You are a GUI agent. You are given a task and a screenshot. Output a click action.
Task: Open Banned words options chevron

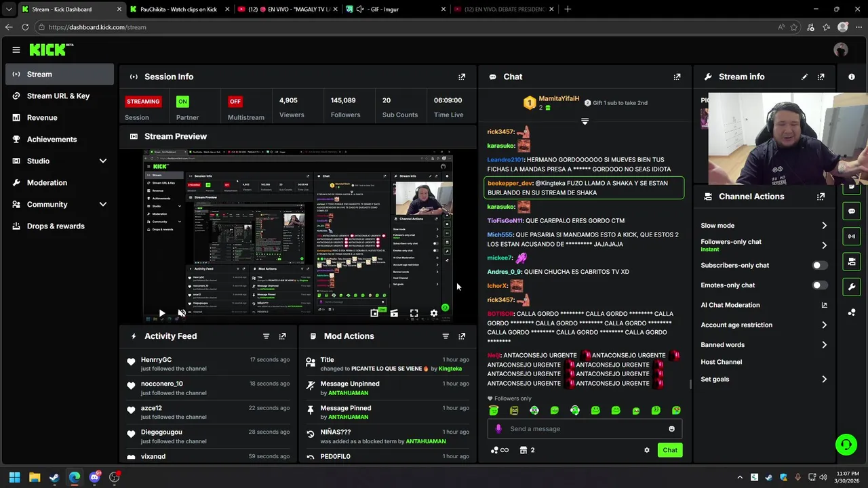point(824,345)
